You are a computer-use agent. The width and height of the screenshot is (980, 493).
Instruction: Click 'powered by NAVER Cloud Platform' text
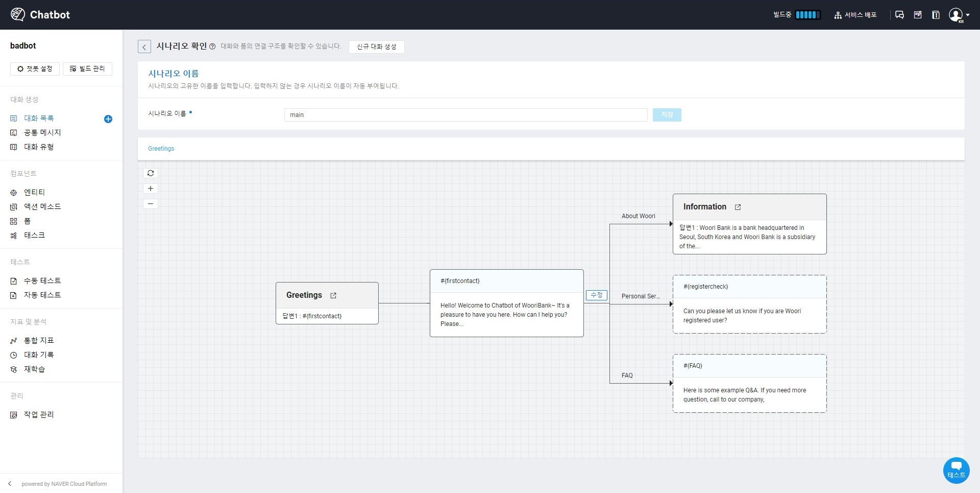[64, 484]
